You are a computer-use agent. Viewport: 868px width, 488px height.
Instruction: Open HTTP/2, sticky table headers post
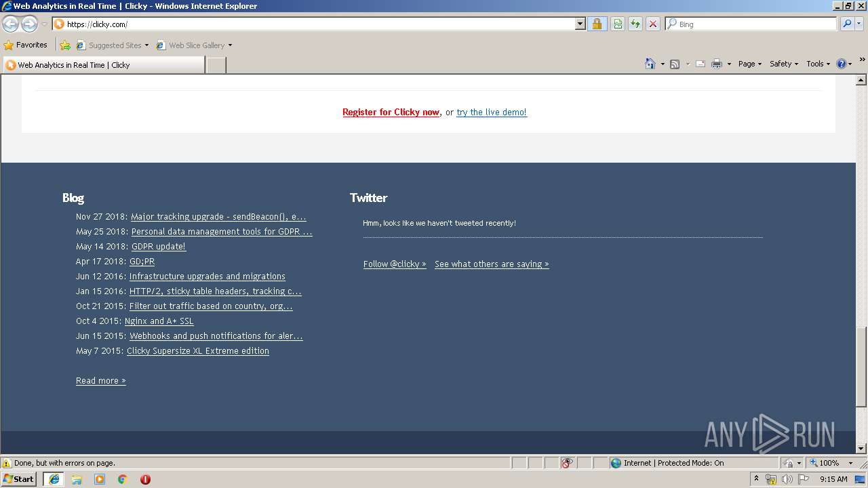click(x=216, y=291)
